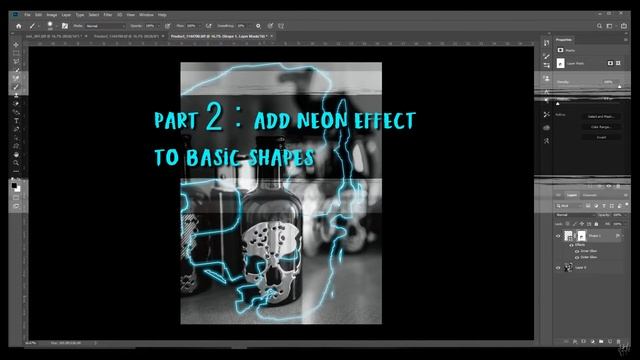
Task: Add pixel mask button in Properties
Action: (x=610, y=63)
